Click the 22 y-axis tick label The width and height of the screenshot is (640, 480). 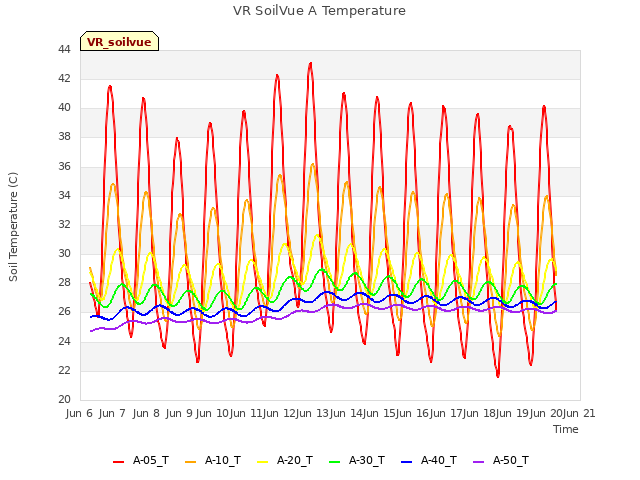pos(64,370)
